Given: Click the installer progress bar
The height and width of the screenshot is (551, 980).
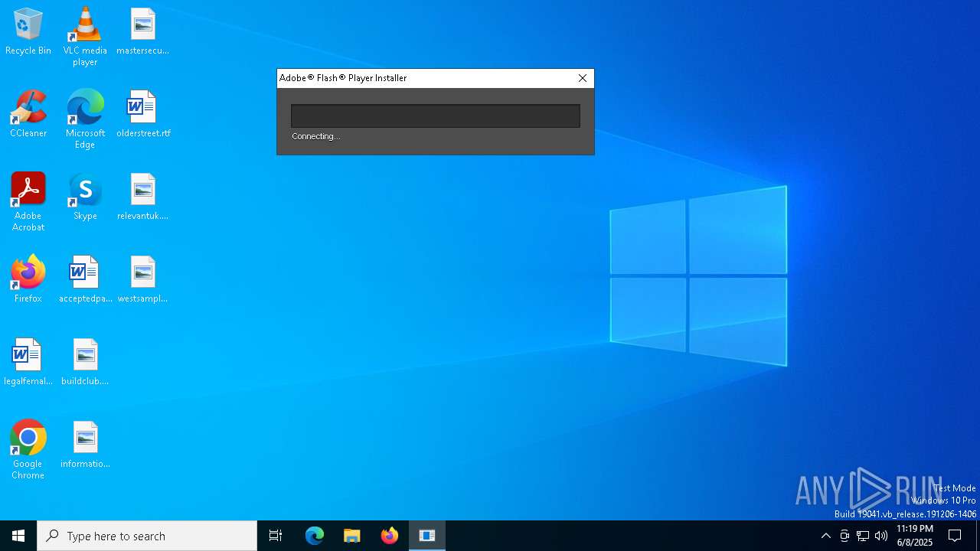Looking at the screenshot, I should [x=436, y=116].
